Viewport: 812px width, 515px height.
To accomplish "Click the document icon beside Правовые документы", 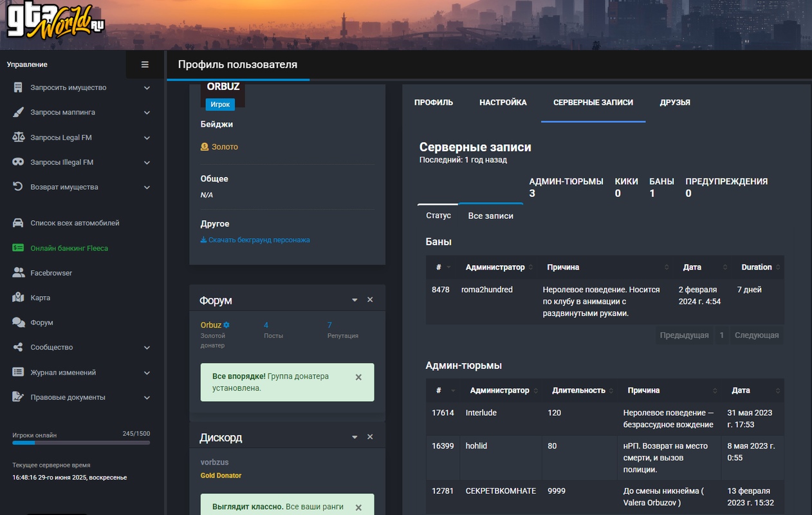I will (18, 397).
